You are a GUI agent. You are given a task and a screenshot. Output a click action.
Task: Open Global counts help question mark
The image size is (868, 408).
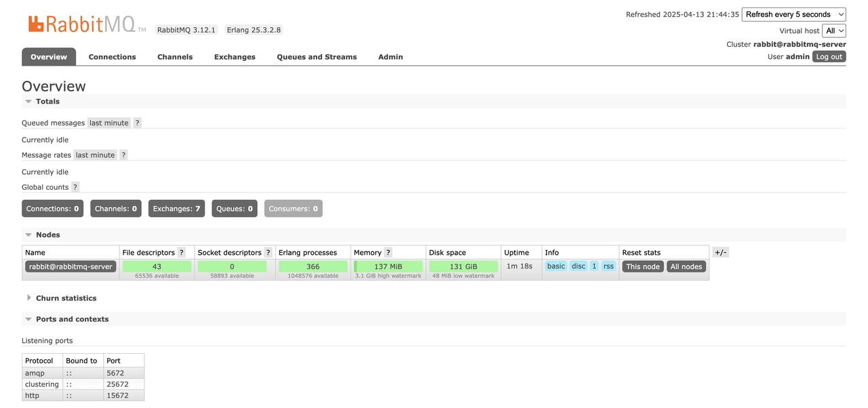point(75,187)
